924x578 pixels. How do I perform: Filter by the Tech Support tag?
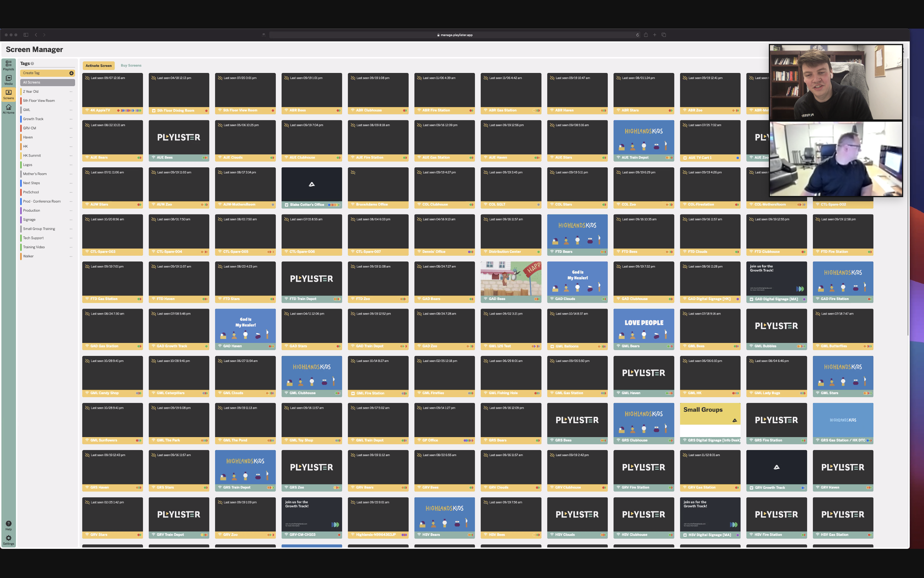coord(33,238)
